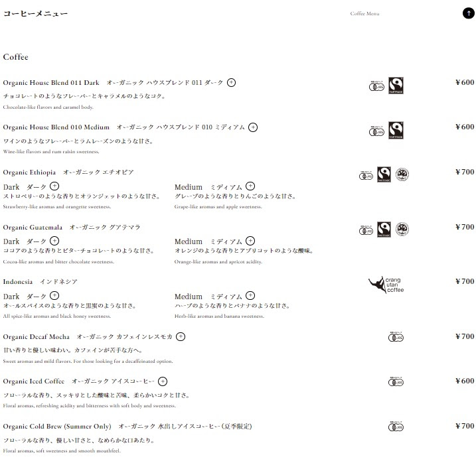Open the plus icon beside Ethiopia Medium
This screenshot has width=476, height=475.
click(x=250, y=186)
